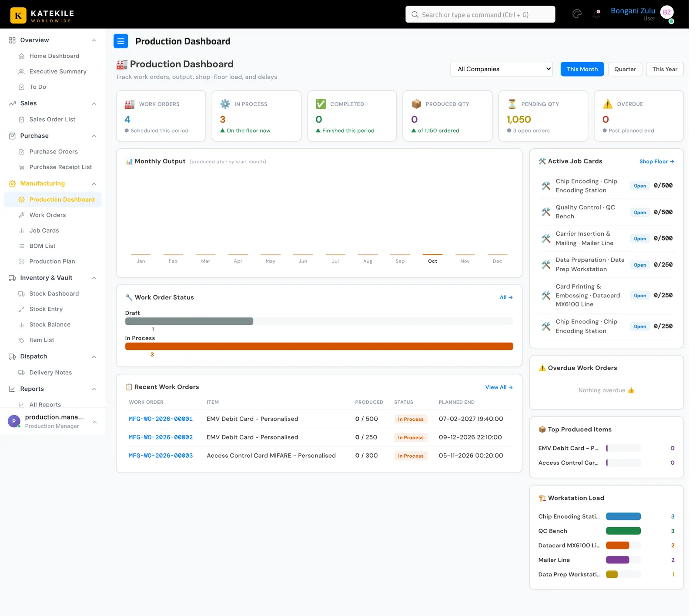Click the Oct bar in Monthly Output
The width and height of the screenshot is (696, 616).
(x=432, y=255)
